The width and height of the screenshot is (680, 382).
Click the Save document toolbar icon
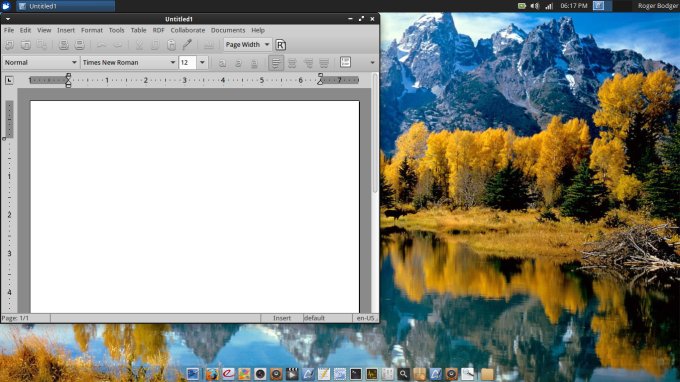(x=42, y=45)
